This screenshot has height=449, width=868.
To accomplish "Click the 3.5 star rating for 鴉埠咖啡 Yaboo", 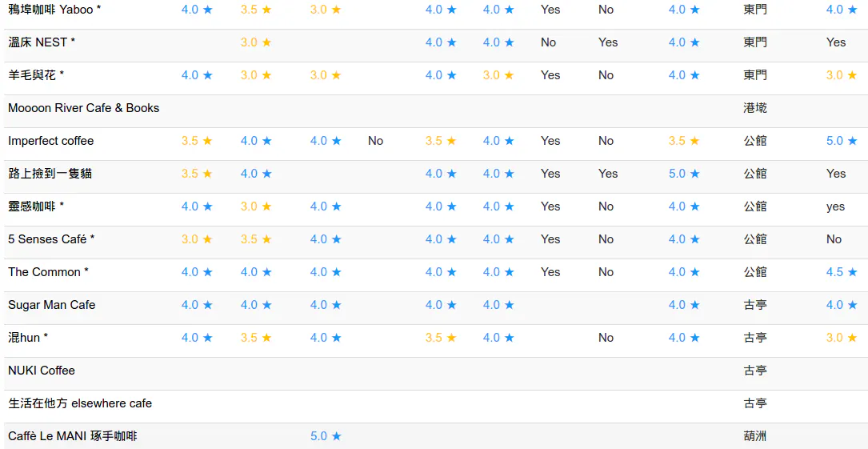I will 256,10.
